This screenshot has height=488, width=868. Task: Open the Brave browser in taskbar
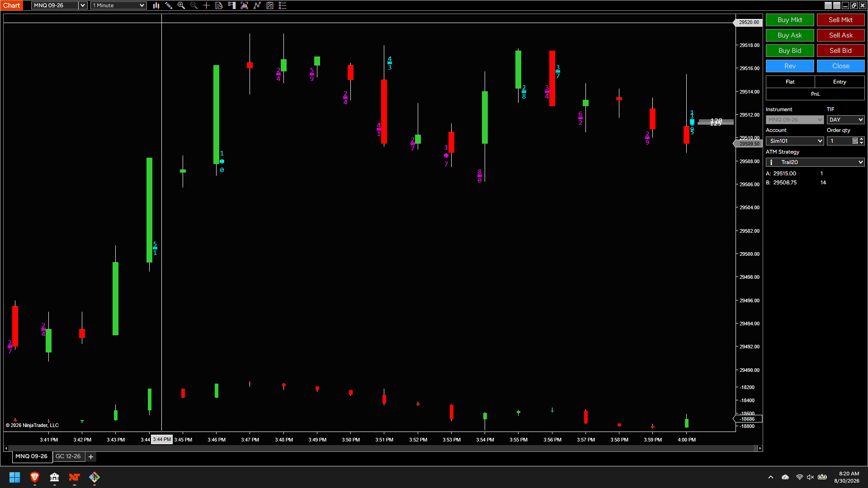(35, 477)
